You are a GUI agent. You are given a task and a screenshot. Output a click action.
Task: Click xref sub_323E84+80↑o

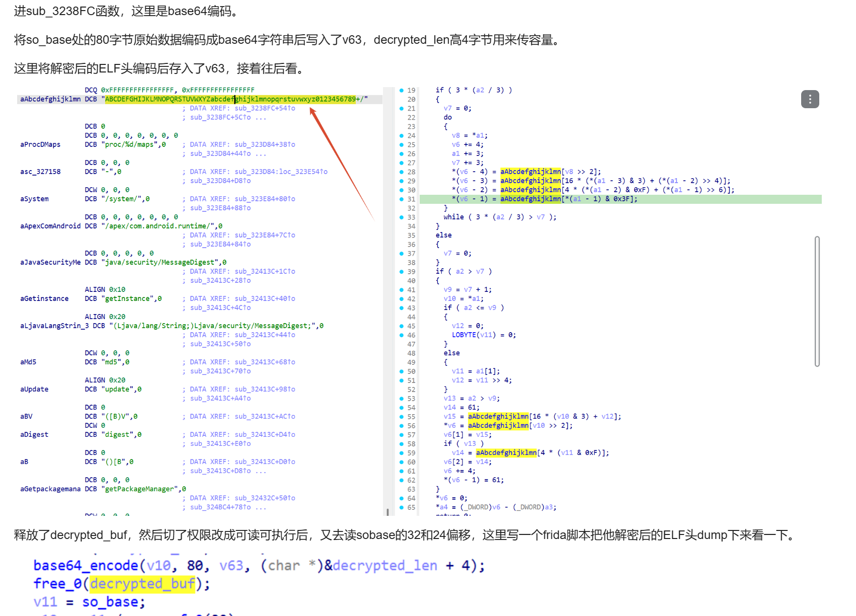click(x=265, y=199)
